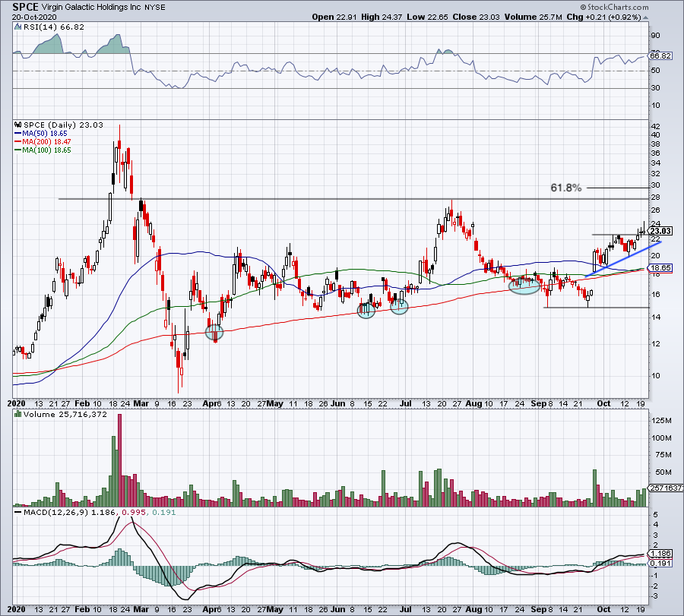Click the Volume 25.7M header value
The image size is (684, 616).
coord(533,17)
